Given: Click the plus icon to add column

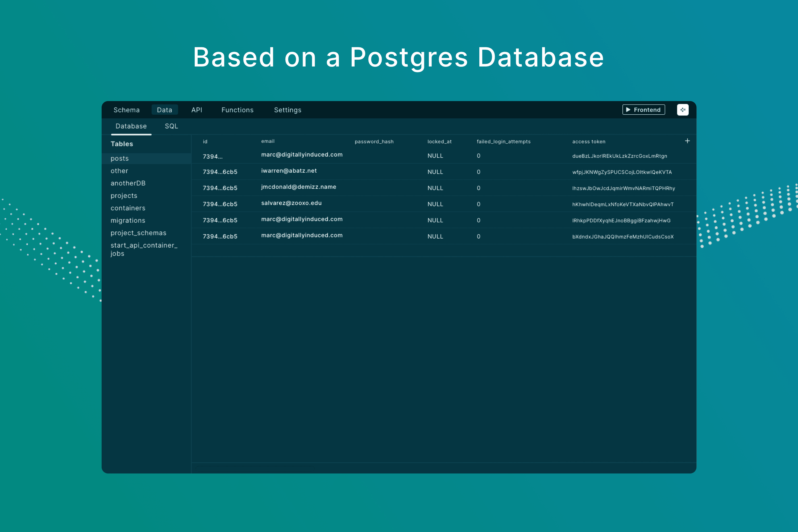Looking at the screenshot, I should (x=687, y=141).
